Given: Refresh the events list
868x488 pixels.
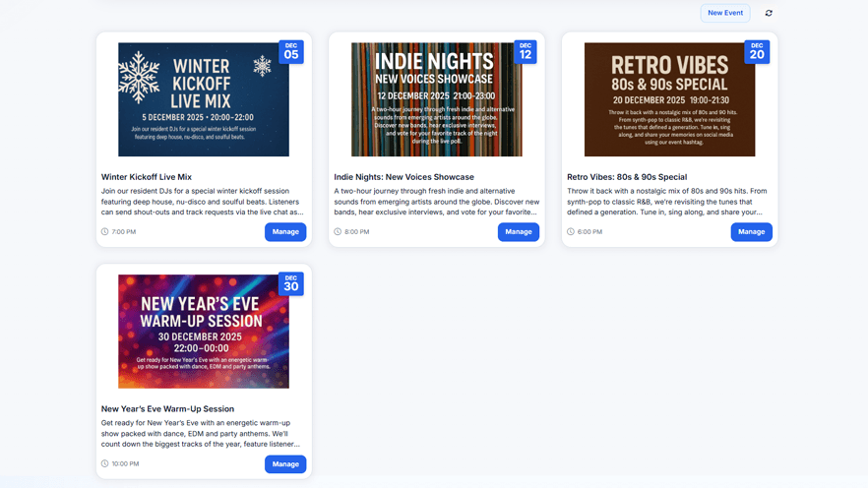Looking at the screenshot, I should click(769, 13).
